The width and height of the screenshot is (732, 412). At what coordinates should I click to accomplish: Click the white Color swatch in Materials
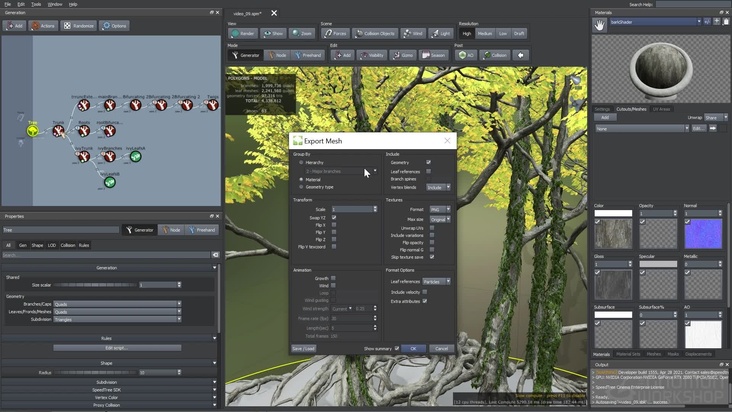click(613, 213)
